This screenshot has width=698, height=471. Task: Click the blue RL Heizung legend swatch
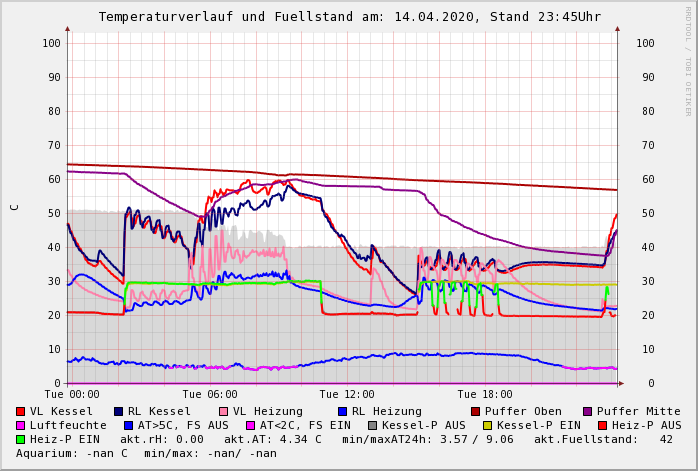(x=342, y=411)
